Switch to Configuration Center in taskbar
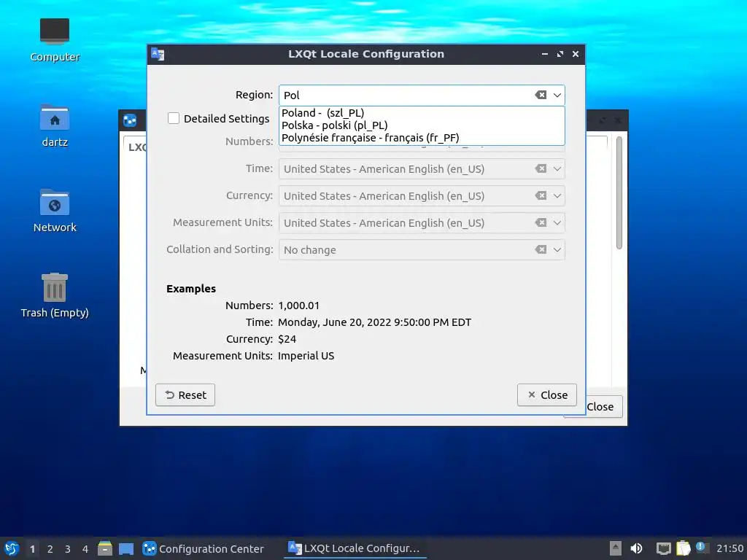The width and height of the screenshot is (747, 560). click(204, 548)
